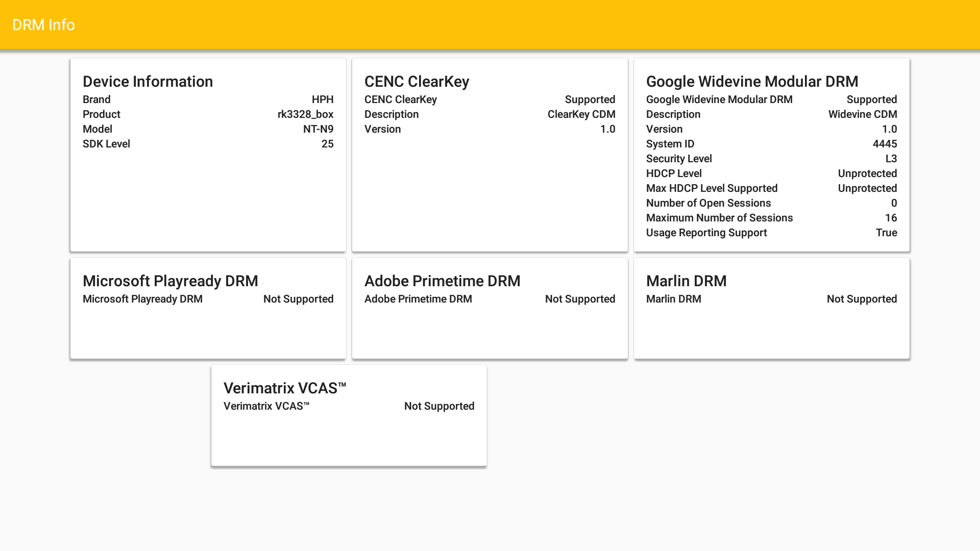Click the Brand label in Device Information
Viewport: 980px width, 551px height.
[x=96, y=99]
